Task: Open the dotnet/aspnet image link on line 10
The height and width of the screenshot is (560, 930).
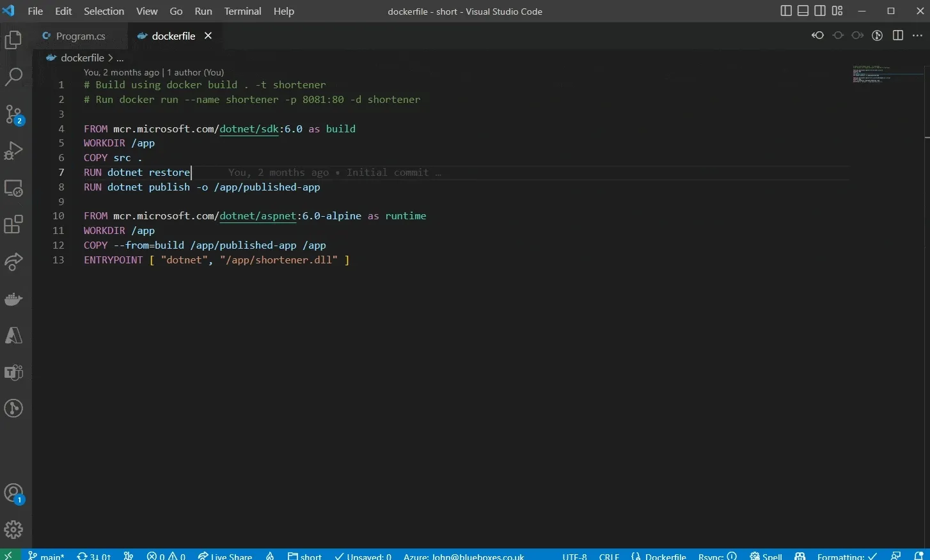Action: coord(258,215)
